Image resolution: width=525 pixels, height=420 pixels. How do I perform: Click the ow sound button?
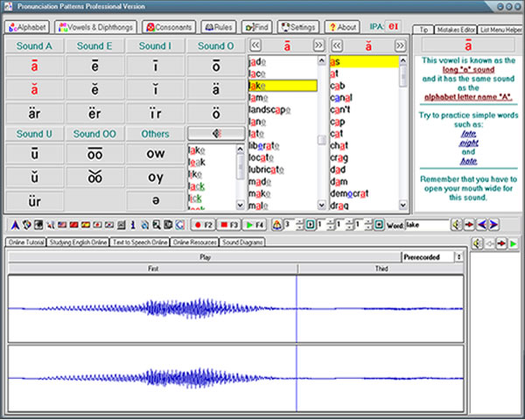tap(156, 154)
